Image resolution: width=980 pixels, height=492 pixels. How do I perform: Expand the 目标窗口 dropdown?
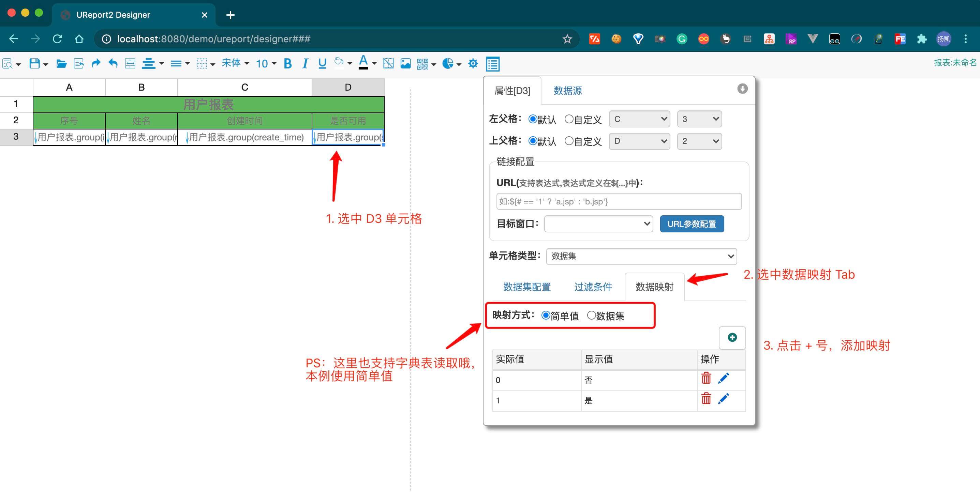[x=598, y=224]
